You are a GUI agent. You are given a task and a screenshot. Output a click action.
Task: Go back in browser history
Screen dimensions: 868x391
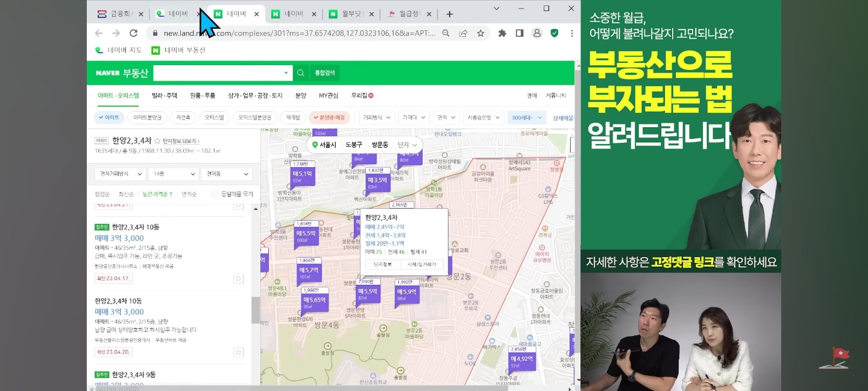(99, 33)
